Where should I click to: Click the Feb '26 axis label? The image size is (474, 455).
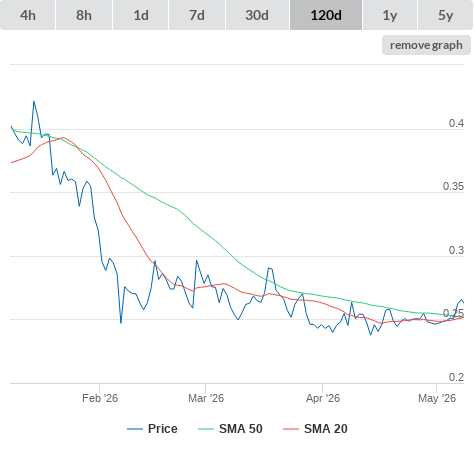click(100, 398)
